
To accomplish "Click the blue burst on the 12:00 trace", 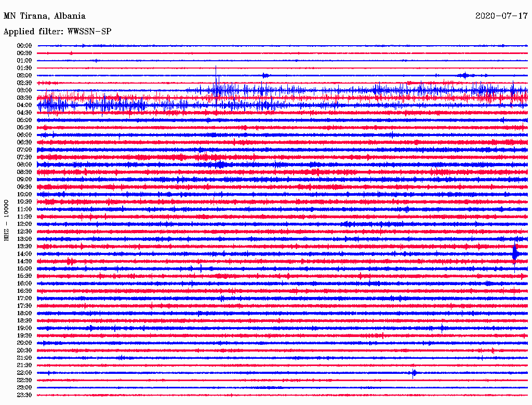I will point(348,224).
